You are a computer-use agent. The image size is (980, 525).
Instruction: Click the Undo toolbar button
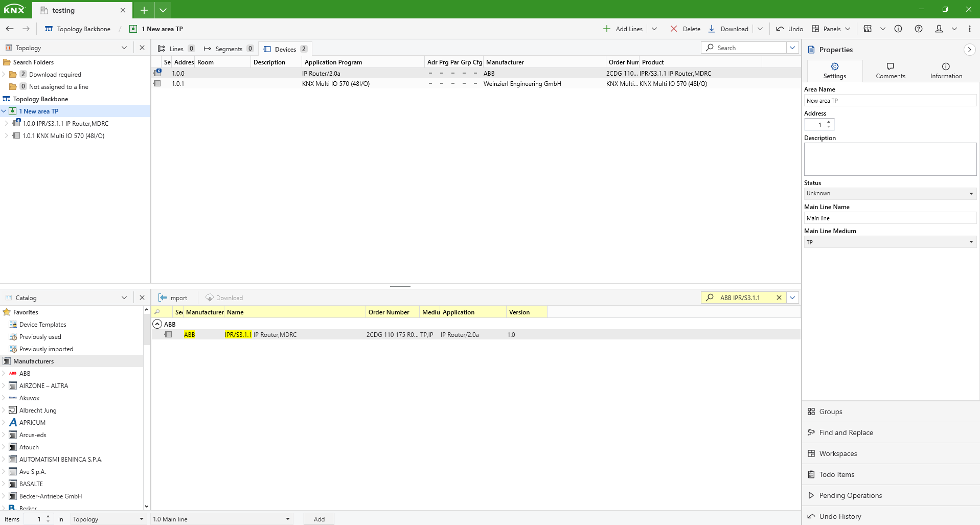pyautogui.click(x=789, y=29)
